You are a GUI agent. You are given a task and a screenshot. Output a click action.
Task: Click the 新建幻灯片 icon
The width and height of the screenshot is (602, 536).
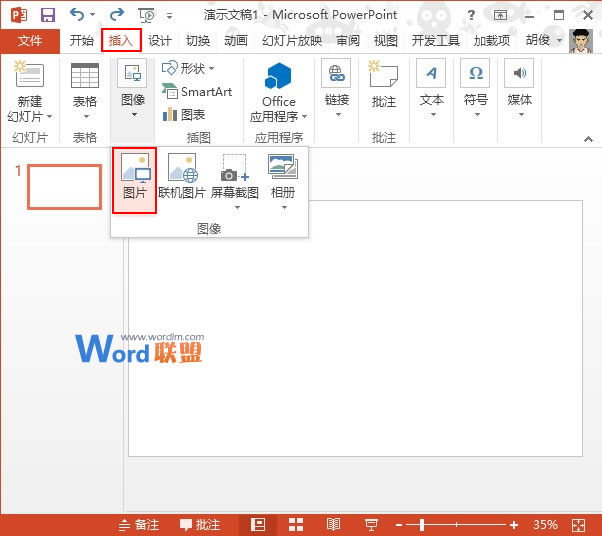(30, 75)
